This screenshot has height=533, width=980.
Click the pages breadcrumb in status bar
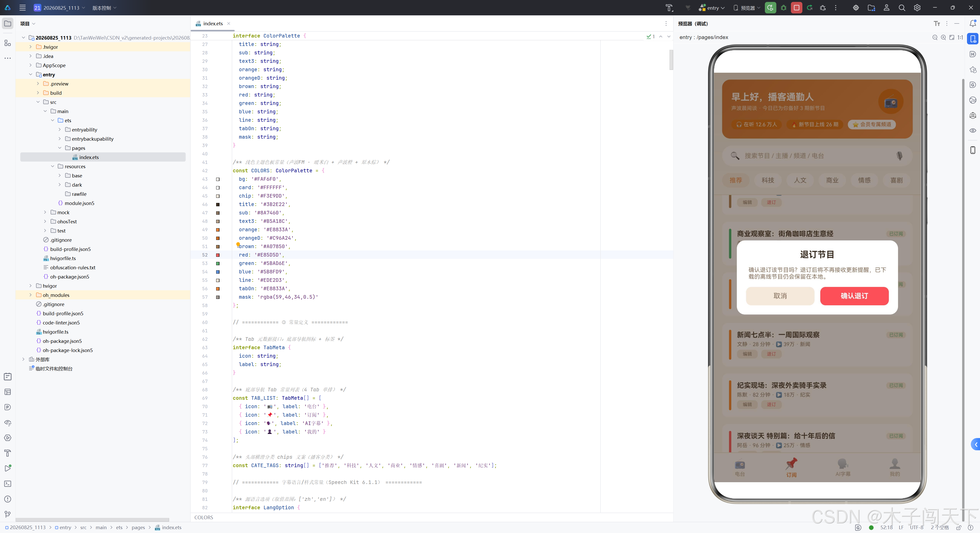tap(138, 528)
